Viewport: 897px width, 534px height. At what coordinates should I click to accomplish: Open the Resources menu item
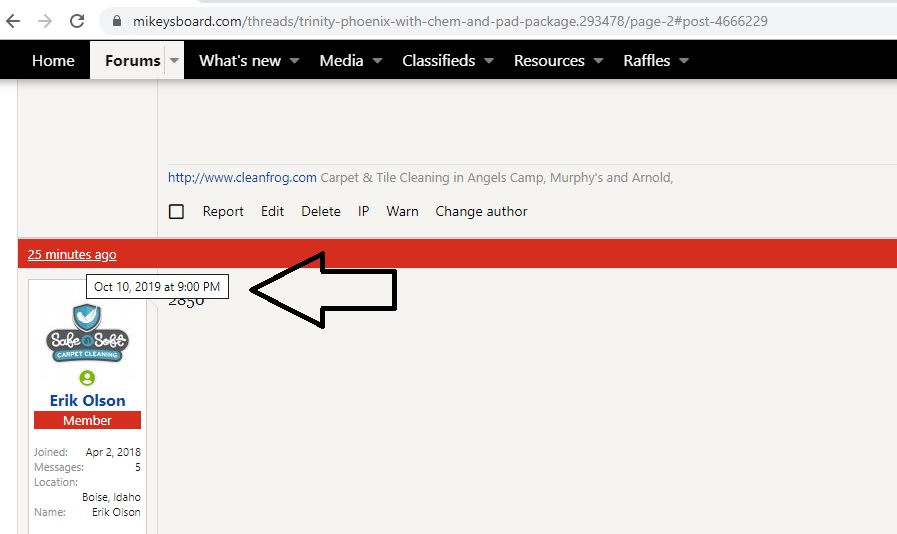548,61
